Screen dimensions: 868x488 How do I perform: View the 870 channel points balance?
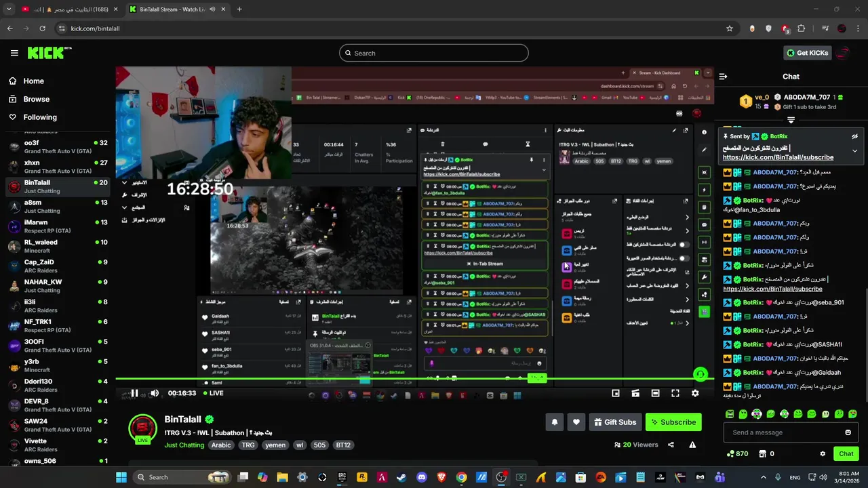coord(737,453)
